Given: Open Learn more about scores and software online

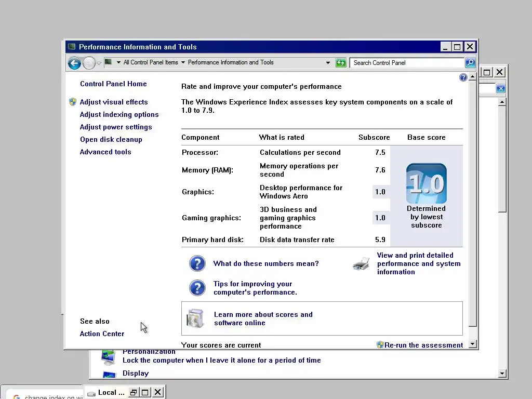Looking at the screenshot, I should tap(263, 319).
